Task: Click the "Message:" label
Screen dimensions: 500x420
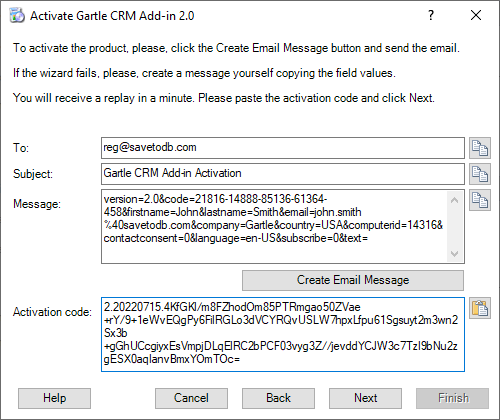Action: pos(37,204)
